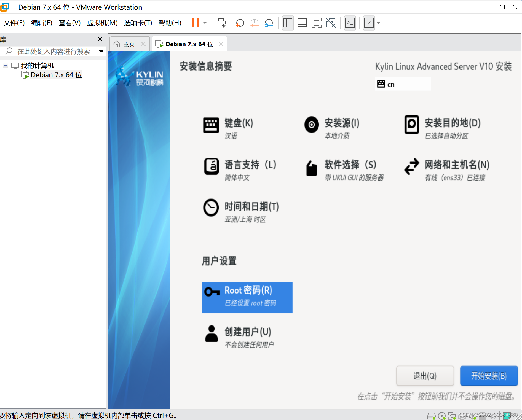Click the revert to snapshot icon
This screenshot has height=420, width=522.
coord(255,23)
